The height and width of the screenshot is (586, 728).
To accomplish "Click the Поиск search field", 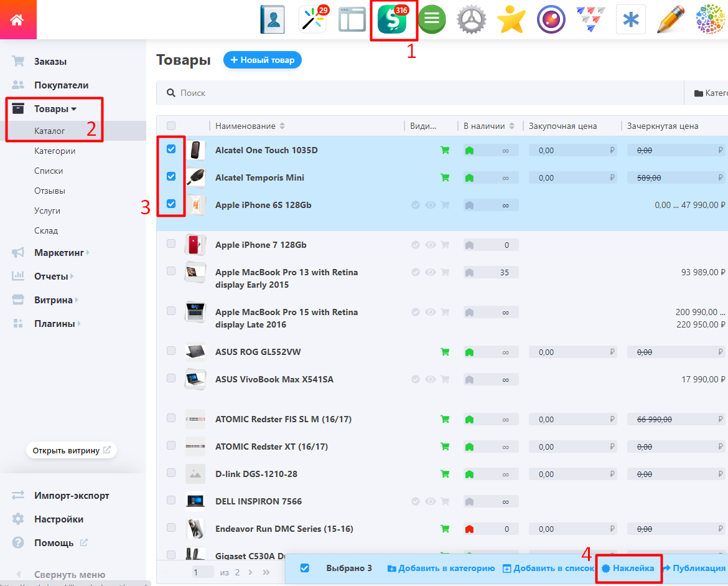I will (x=423, y=93).
